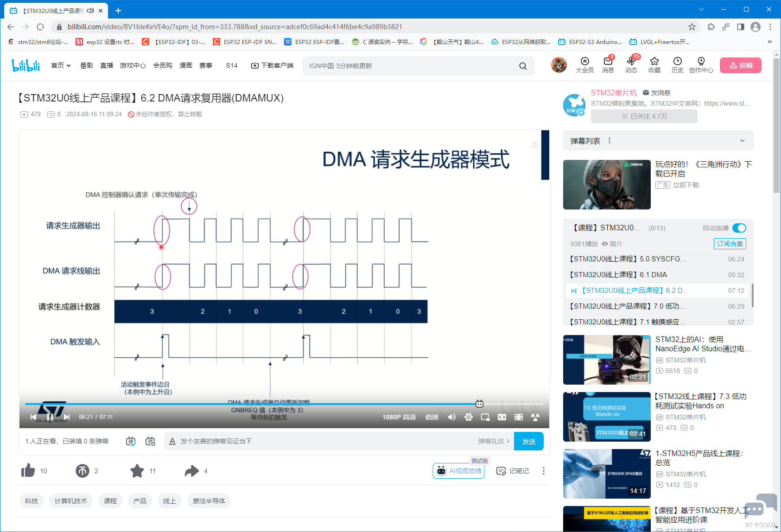
Task: Skip to previous video in player
Action: click(33, 417)
